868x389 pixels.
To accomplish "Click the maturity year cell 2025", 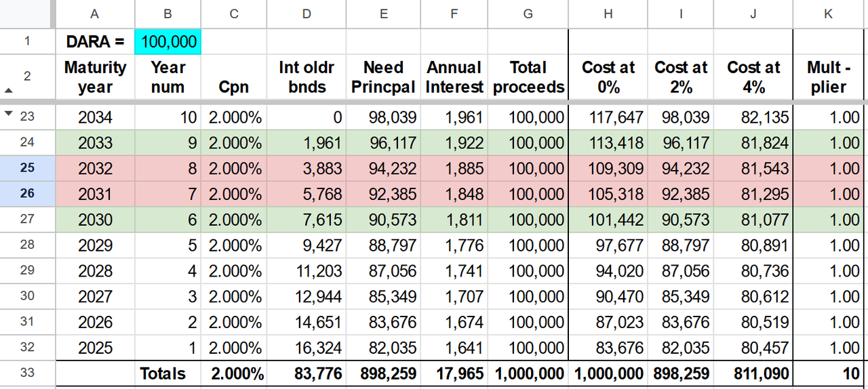I will (x=94, y=348).
